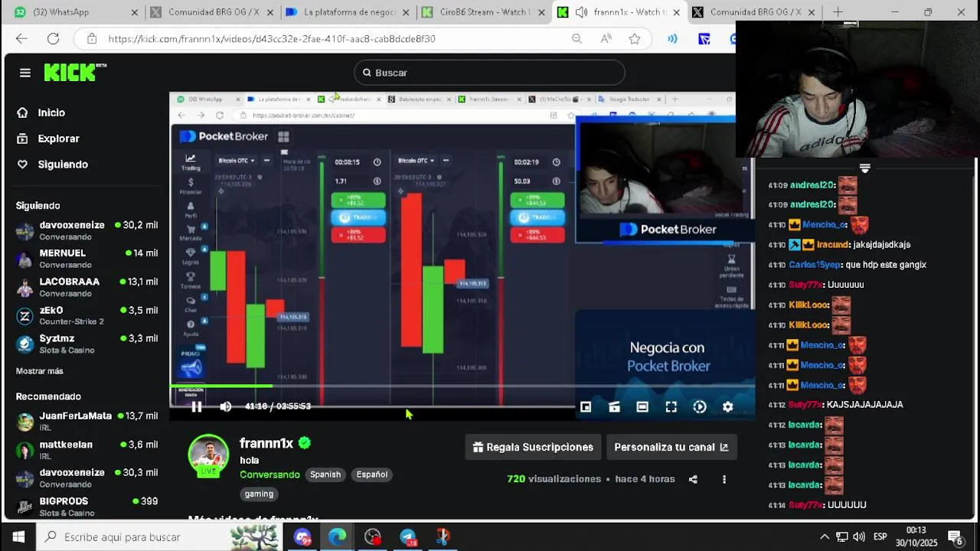Open Syztmz Slots & Casino channel
This screenshot has height=551, width=980.
click(x=87, y=344)
